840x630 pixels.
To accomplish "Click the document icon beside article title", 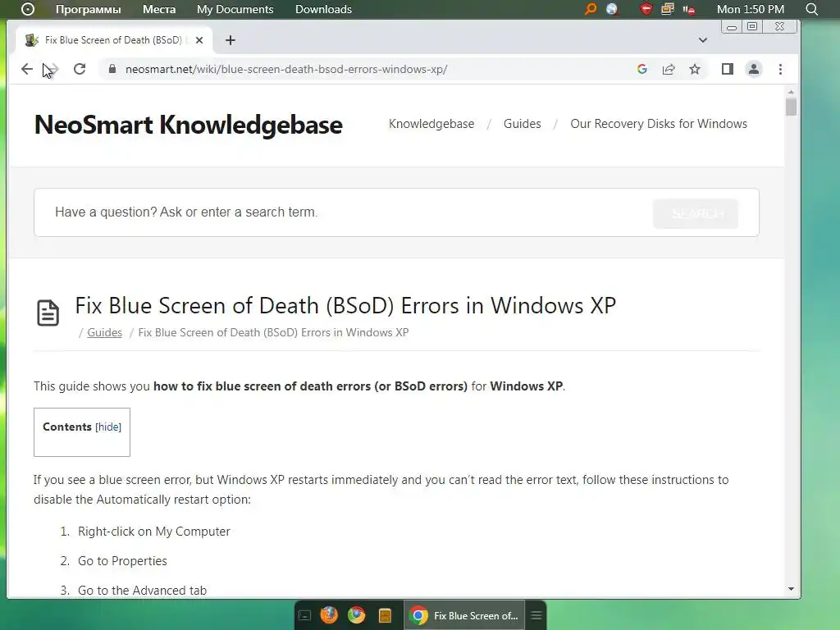I will tap(48, 313).
